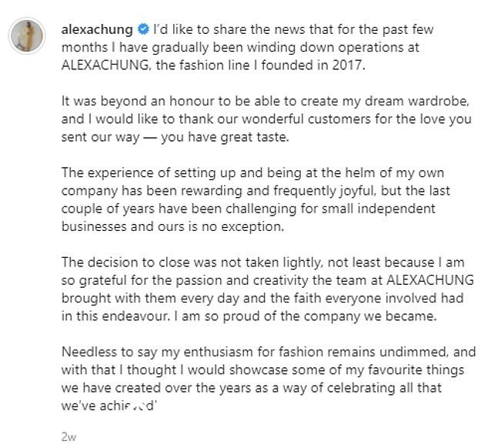The image size is (488, 448).
Task: Click the word ALEXACHUNG before 'the fashion line'
Action: click(105, 65)
